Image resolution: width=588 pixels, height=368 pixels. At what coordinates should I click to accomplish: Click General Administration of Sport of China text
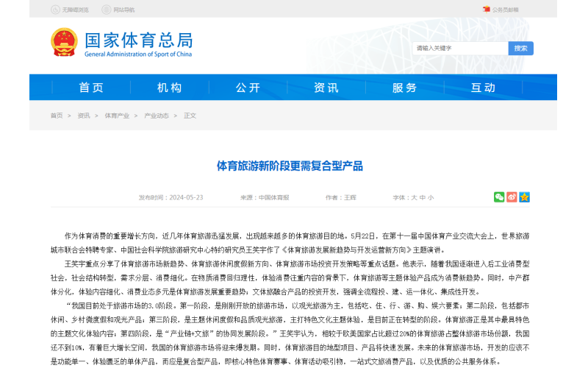(138, 54)
